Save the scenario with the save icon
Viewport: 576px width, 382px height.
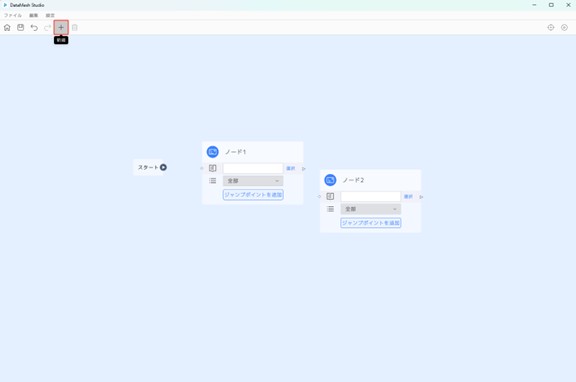tap(21, 28)
